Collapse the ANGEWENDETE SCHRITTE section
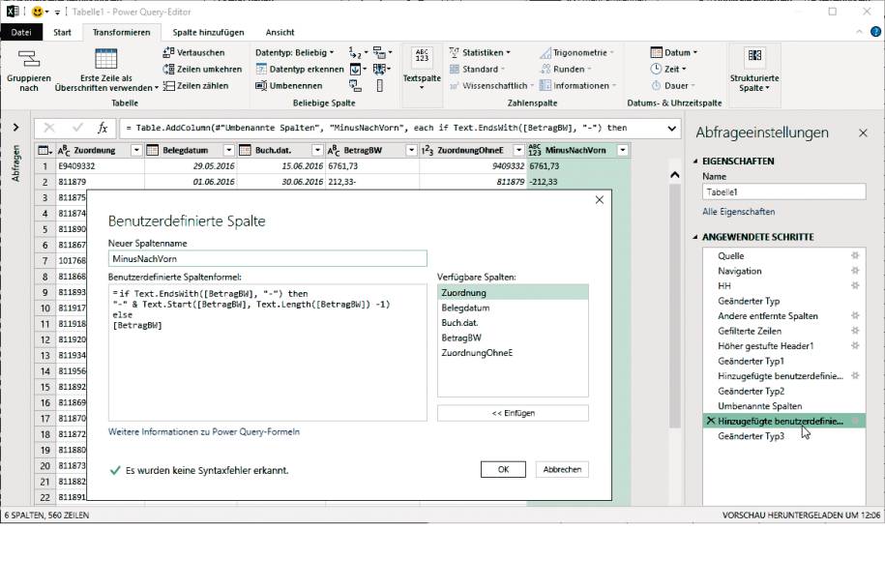The height and width of the screenshot is (588, 885). pos(695,237)
